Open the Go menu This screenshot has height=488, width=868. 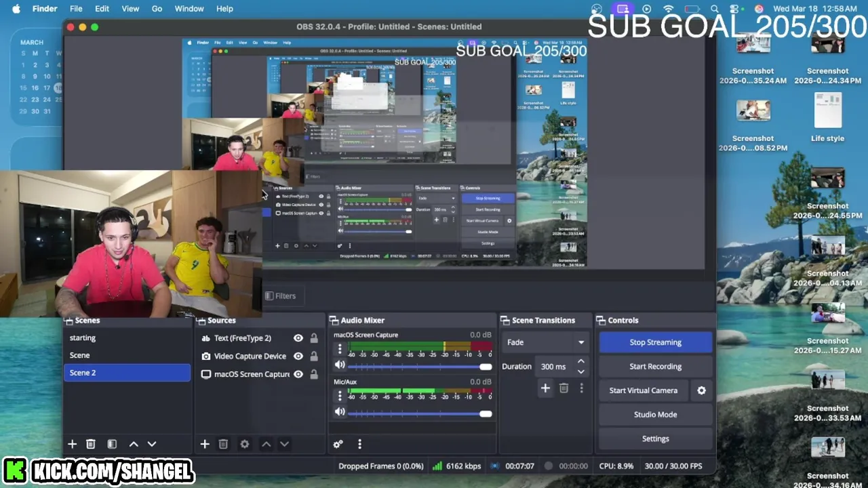pyautogui.click(x=157, y=9)
